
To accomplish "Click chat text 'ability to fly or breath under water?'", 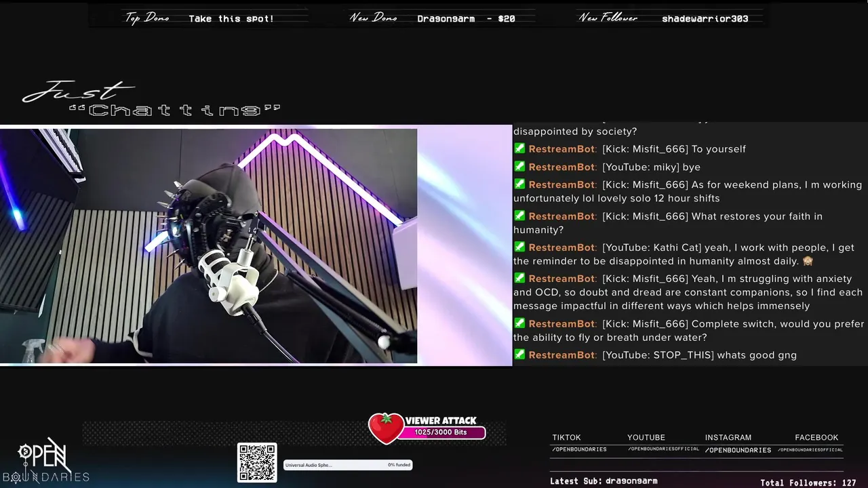I will (620, 338).
